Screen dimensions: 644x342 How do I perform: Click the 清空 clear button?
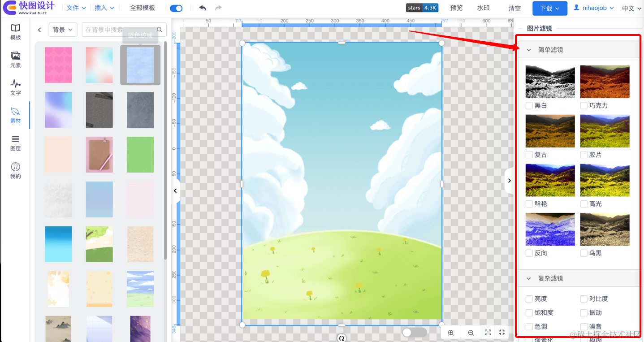(x=514, y=8)
